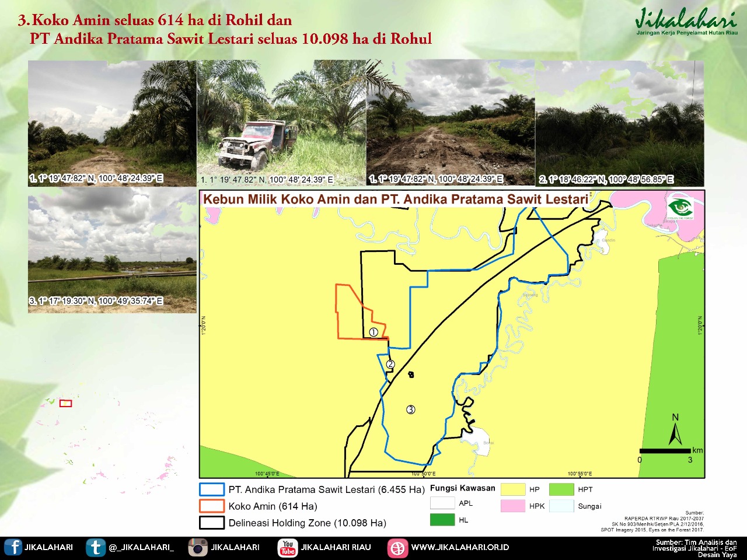Click the red locator rectangle on inset map
The image size is (747, 560).
tap(65, 403)
